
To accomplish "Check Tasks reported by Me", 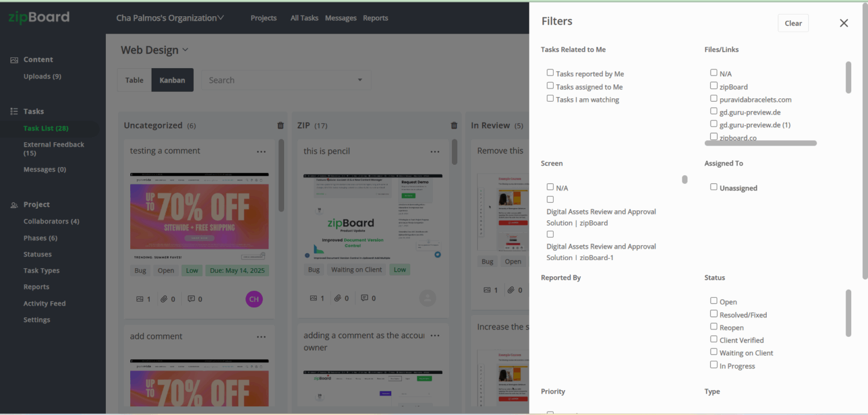I will pyautogui.click(x=550, y=73).
